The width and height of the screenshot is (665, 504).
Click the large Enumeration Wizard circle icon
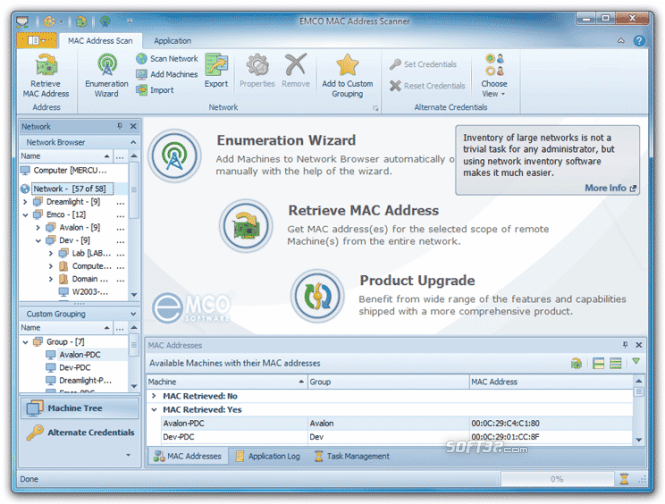[x=174, y=156]
